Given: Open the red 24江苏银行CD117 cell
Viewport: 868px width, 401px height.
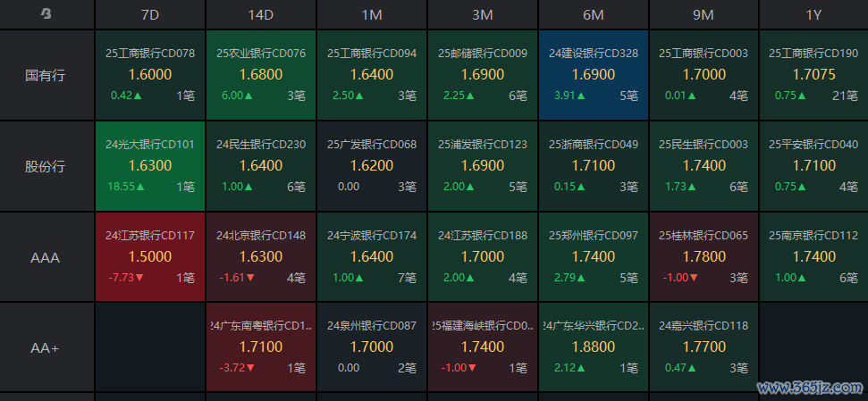Looking at the screenshot, I should coord(150,256).
